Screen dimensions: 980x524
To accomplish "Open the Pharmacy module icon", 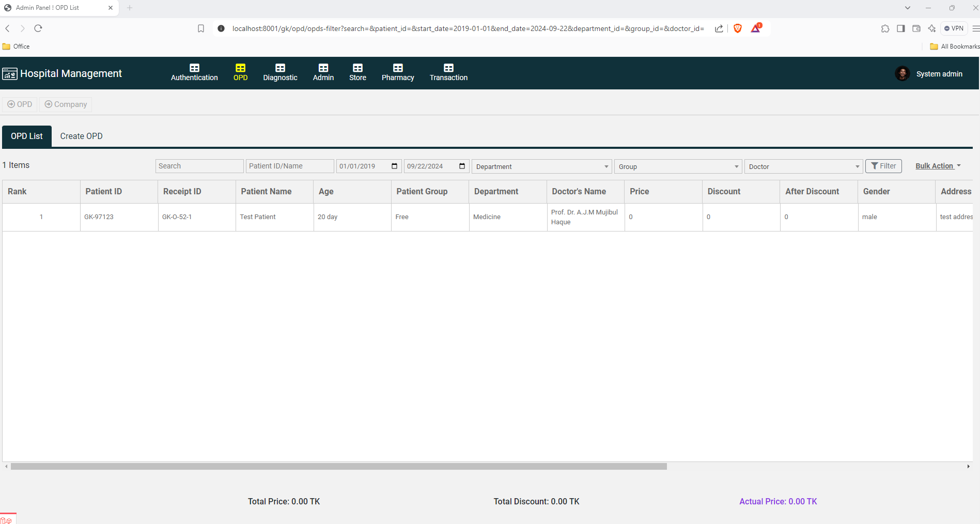I will (398, 68).
